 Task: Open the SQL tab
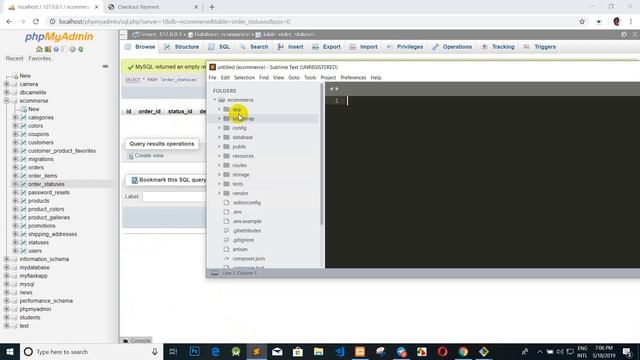coord(220,47)
